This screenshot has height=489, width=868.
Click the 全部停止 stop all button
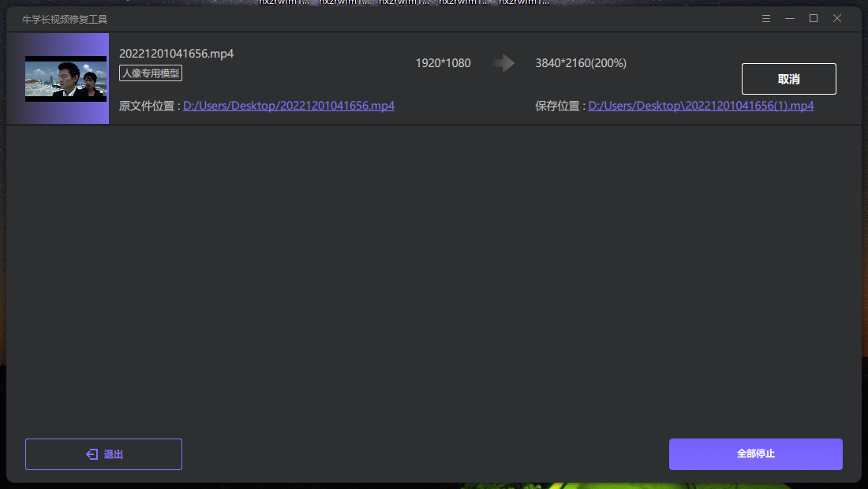pyautogui.click(x=756, y=454)
